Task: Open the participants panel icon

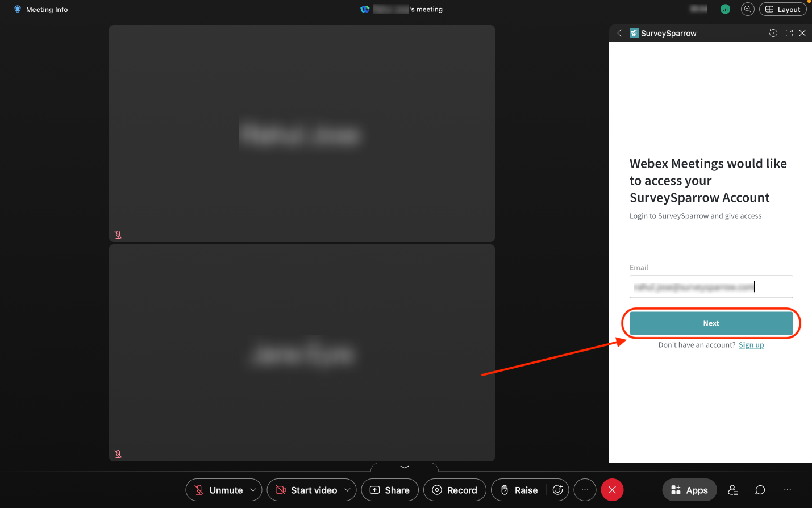Action: 733,490
